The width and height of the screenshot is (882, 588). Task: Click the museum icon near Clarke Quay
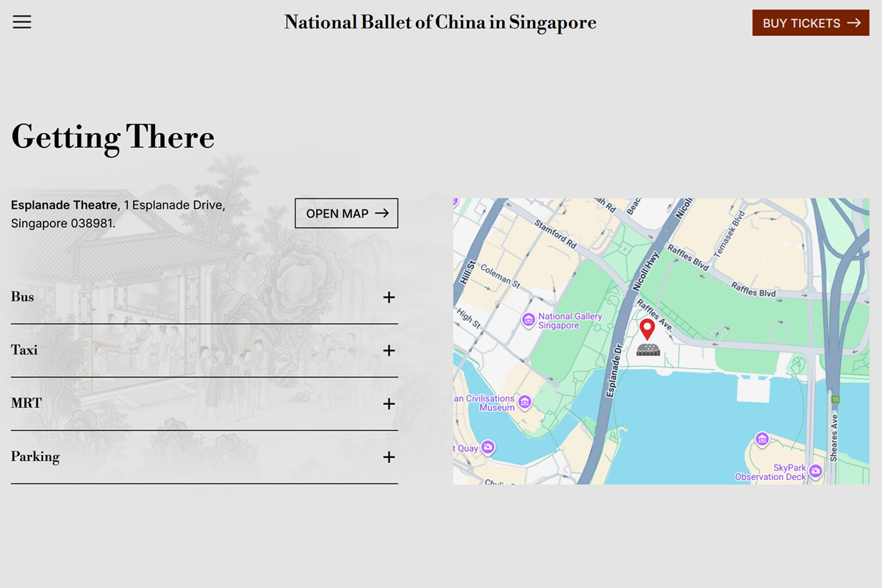[489, 447]
